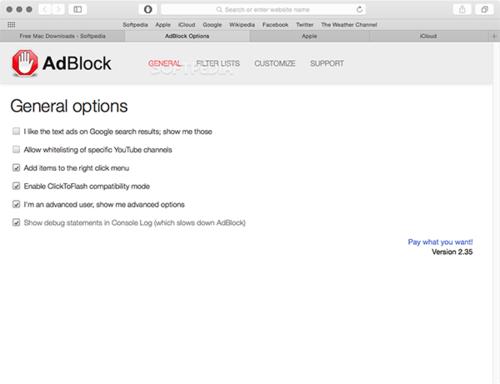Open The Weather Channel bookmark
500x384 pixels.
pyautogui.click(x=349, y=25)
